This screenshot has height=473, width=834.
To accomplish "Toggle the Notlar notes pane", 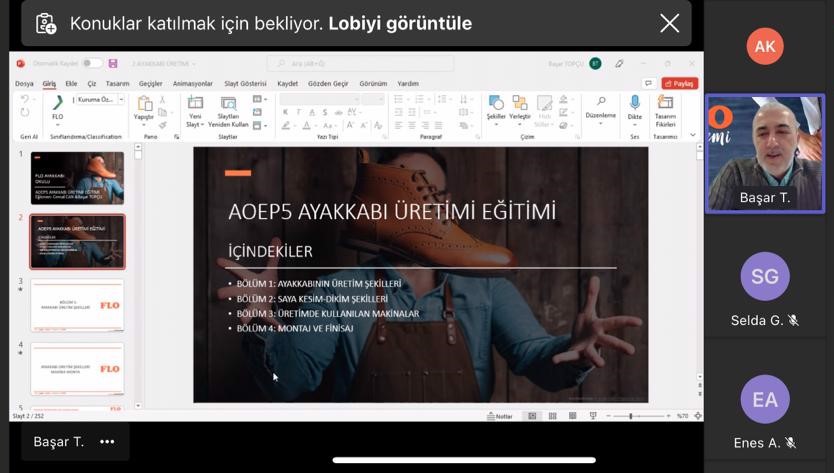I will (500, 416).
